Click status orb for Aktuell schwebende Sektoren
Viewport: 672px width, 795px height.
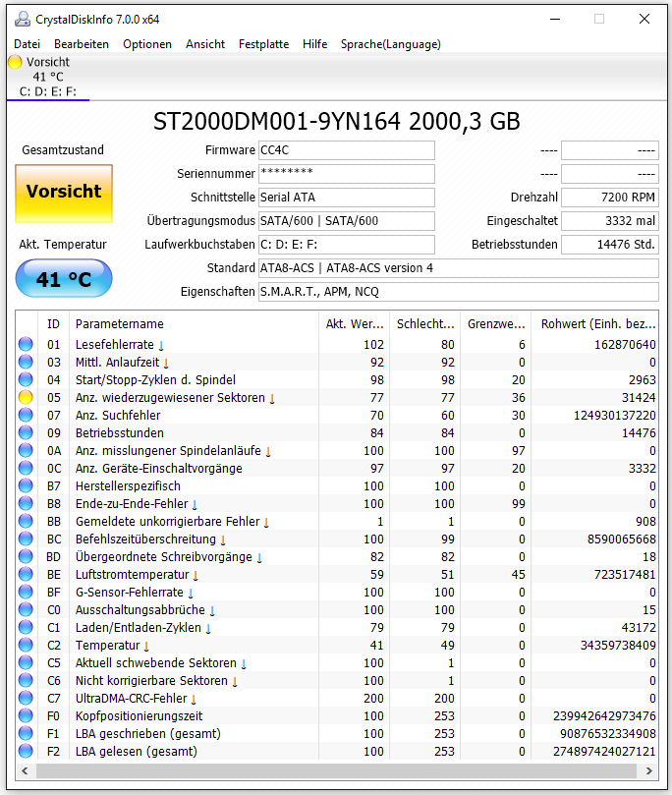[x=26, y=662]
